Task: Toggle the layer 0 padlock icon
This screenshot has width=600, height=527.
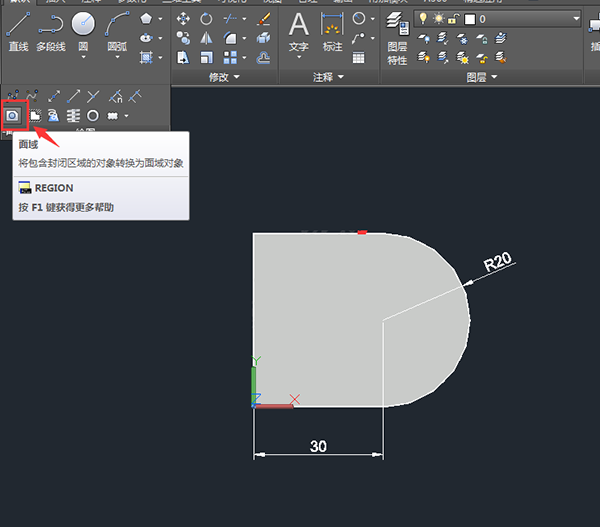Action: point(452,19)
